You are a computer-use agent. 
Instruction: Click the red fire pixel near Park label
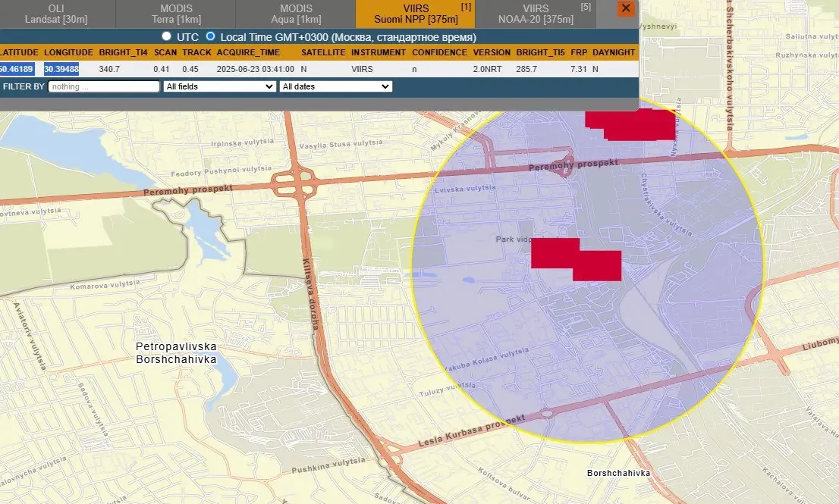click(x=576, y=259)
